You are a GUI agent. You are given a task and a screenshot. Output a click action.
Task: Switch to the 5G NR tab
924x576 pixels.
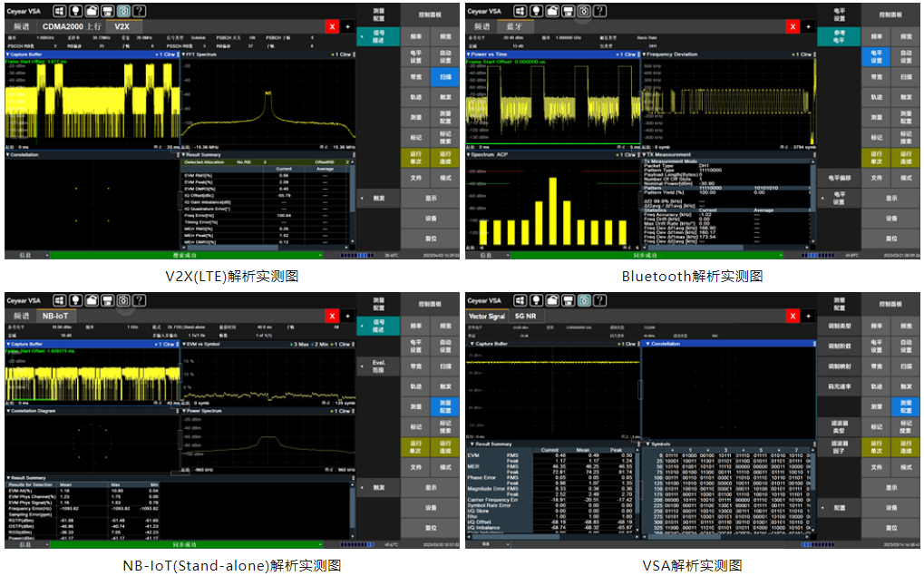525,316
